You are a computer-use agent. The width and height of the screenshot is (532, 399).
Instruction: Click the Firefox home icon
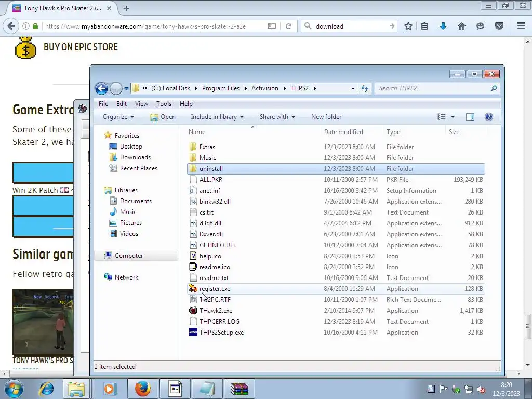click(x=462, y=26)
